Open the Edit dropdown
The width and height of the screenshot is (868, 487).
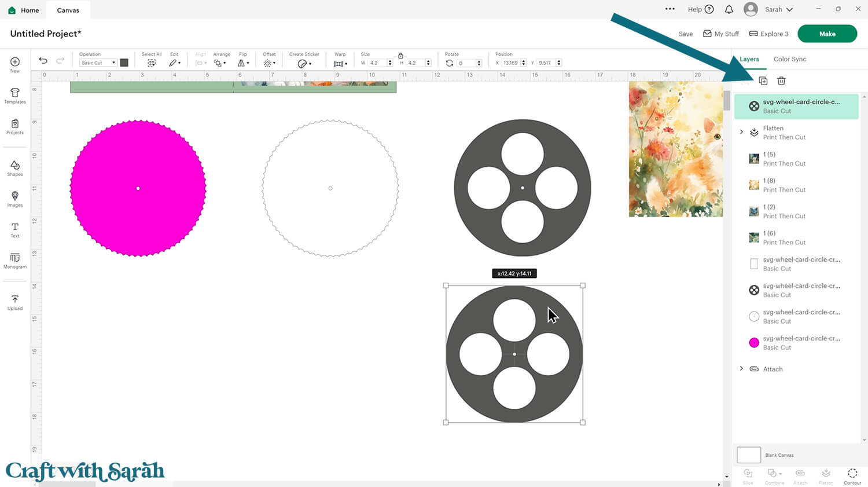(175, 63)
